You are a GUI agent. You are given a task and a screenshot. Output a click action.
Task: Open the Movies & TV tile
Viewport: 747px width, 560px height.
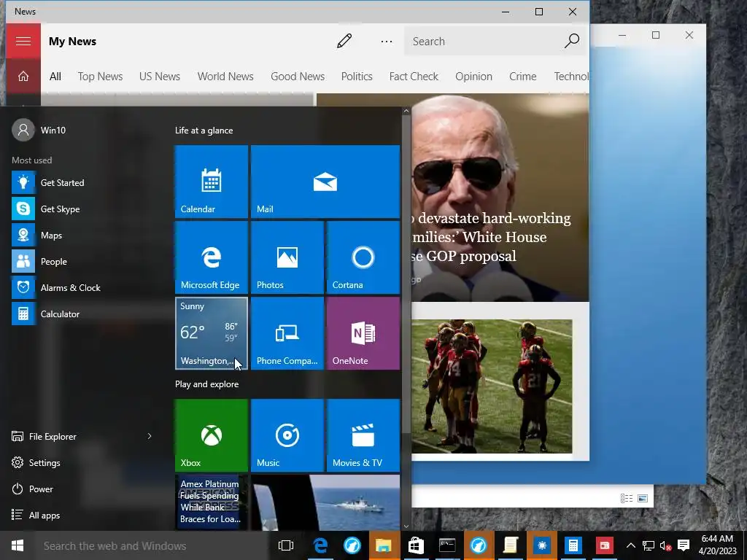(363, 435)
